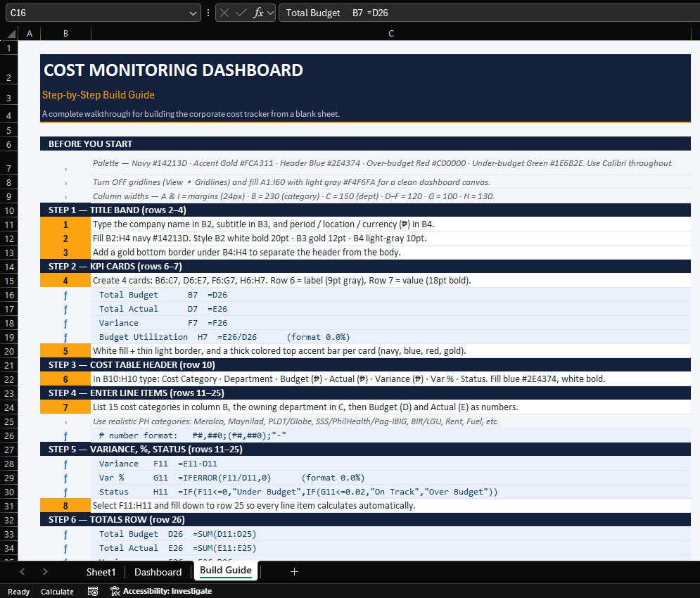700x598 pixels.
Task: Open the Name Box dropdown arrow
Action: pos(193,13)
